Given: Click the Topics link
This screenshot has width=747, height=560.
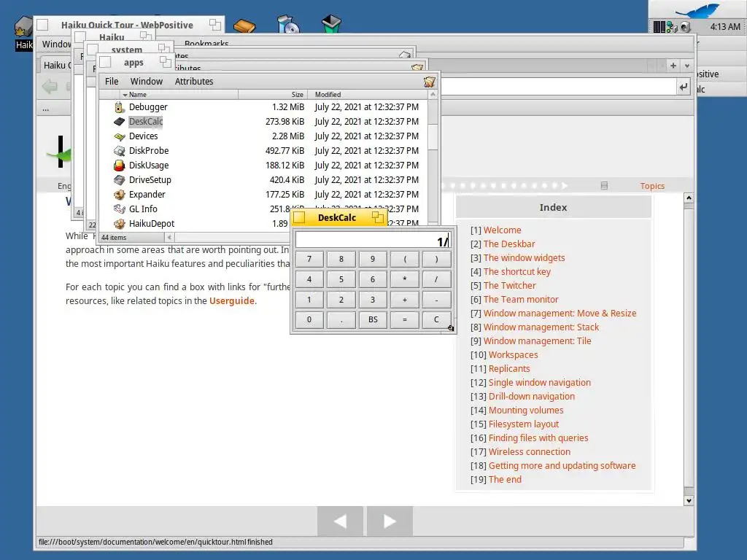Looking at the screenshot, I should pos(651,186).
